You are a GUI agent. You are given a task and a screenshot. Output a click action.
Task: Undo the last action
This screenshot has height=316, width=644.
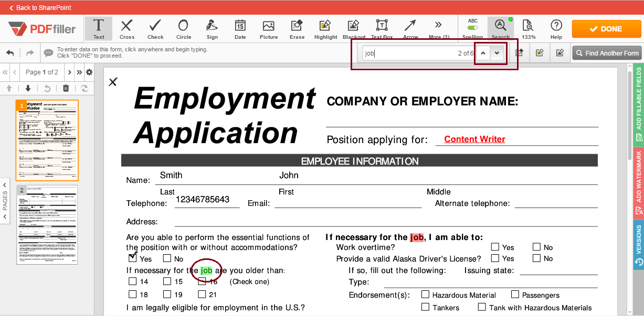[9, 53]
